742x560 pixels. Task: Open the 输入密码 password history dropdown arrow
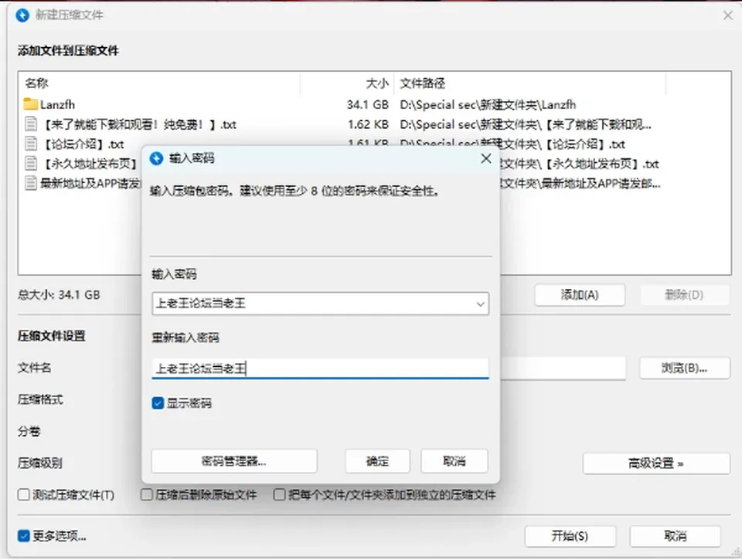coord(480,304)
